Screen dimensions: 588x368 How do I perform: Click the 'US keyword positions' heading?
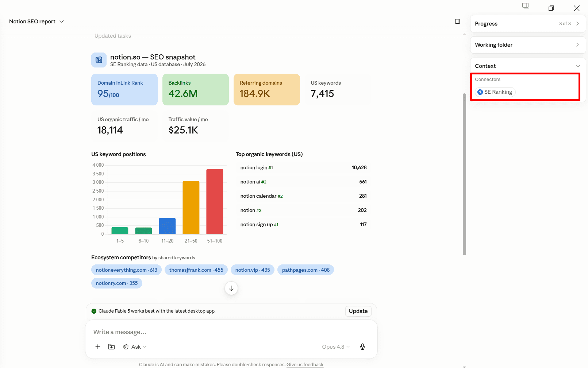118,154
